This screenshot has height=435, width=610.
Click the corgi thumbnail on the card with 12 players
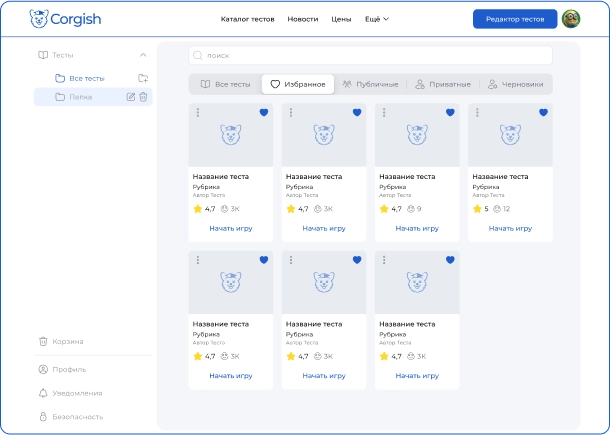[x=510, y=135]
